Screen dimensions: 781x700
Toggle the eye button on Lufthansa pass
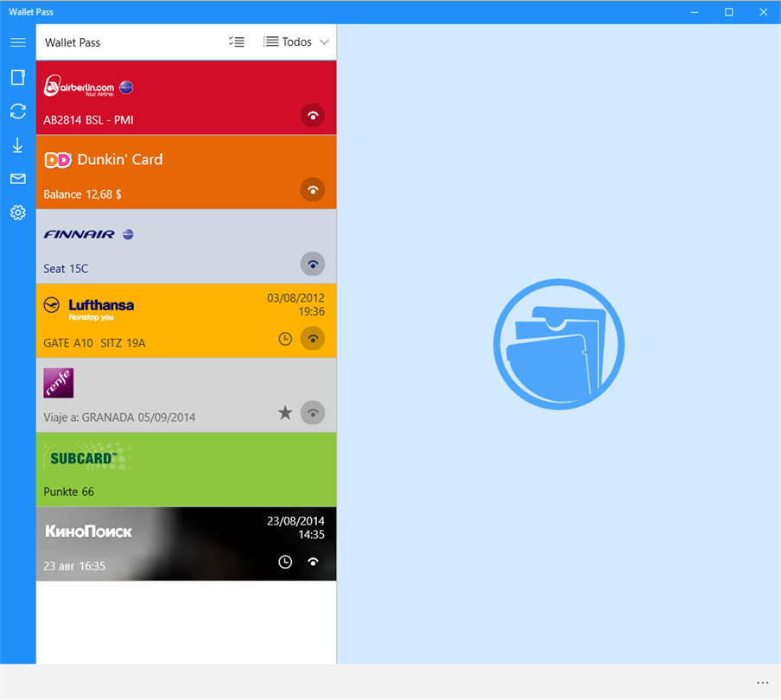(x=313, y=339)
